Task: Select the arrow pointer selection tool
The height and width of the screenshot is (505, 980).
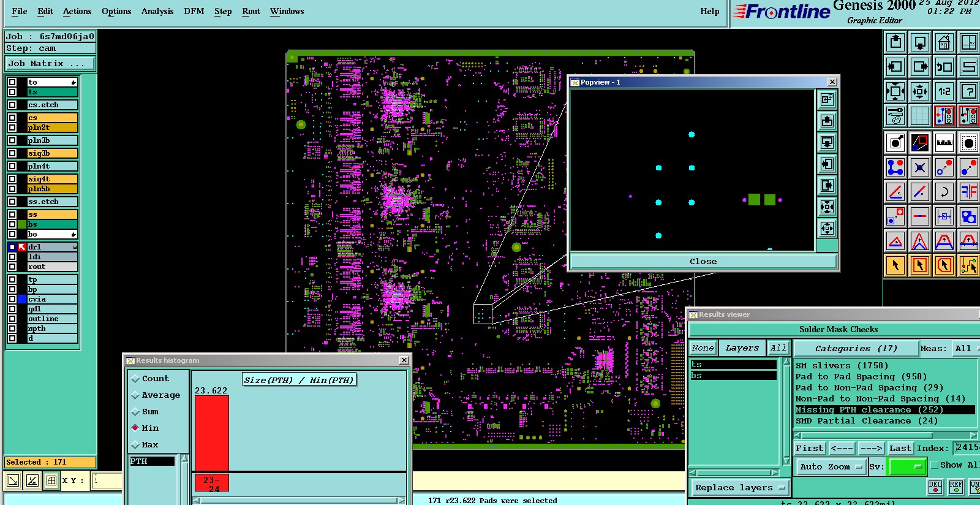Action: coord(895,265)
